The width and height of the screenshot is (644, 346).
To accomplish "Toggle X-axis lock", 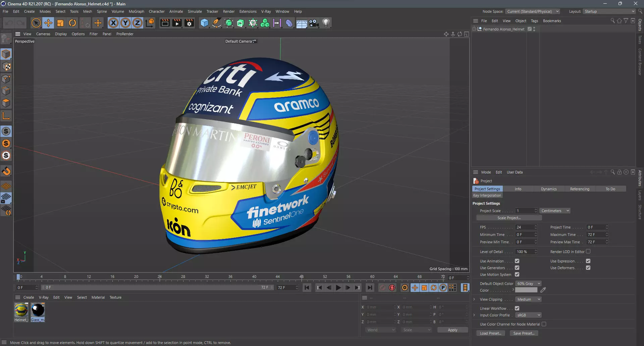I will pyautogui.click(x=113, y=23).
